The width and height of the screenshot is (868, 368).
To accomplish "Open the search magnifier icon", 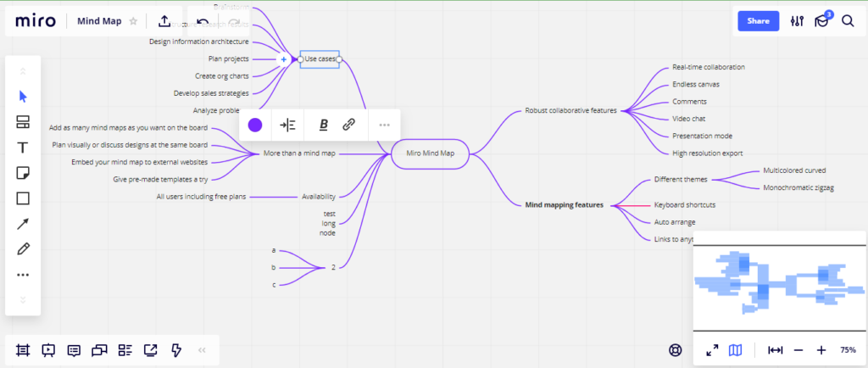I will pos(848,21).
